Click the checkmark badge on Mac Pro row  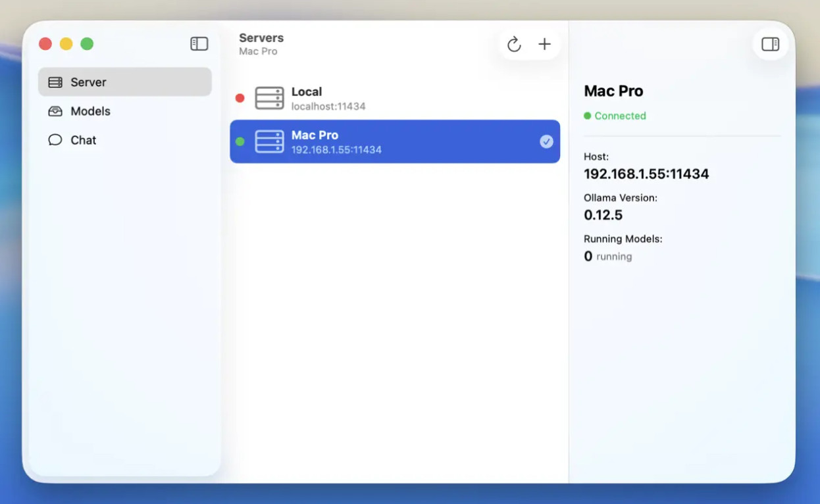(546, 141)
